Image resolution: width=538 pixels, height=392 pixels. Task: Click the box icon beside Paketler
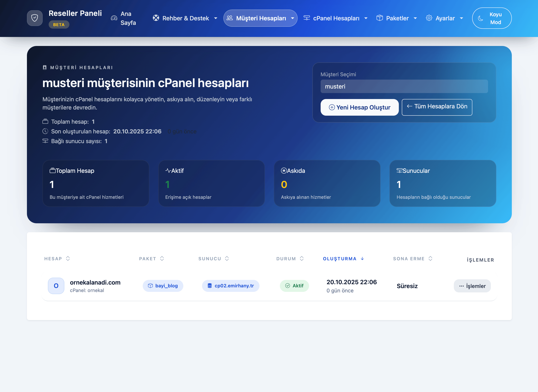coord(380,18)
